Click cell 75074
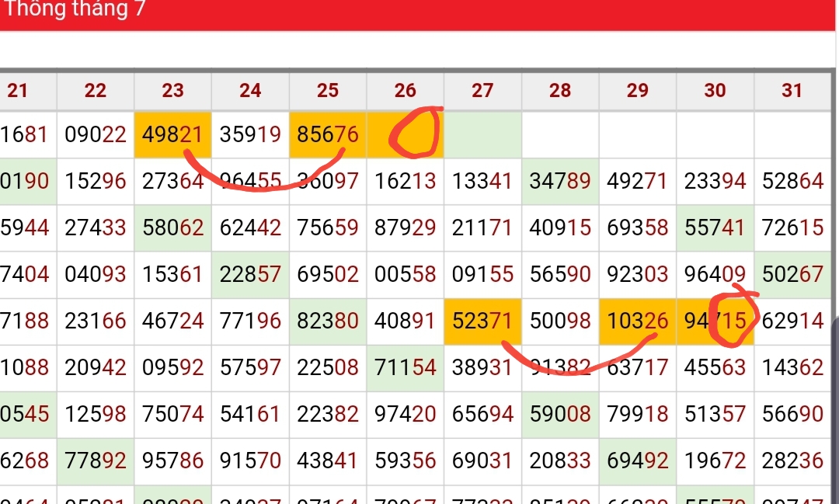The image size is (839, 504). pyautogui.click(x=172, y=414)
